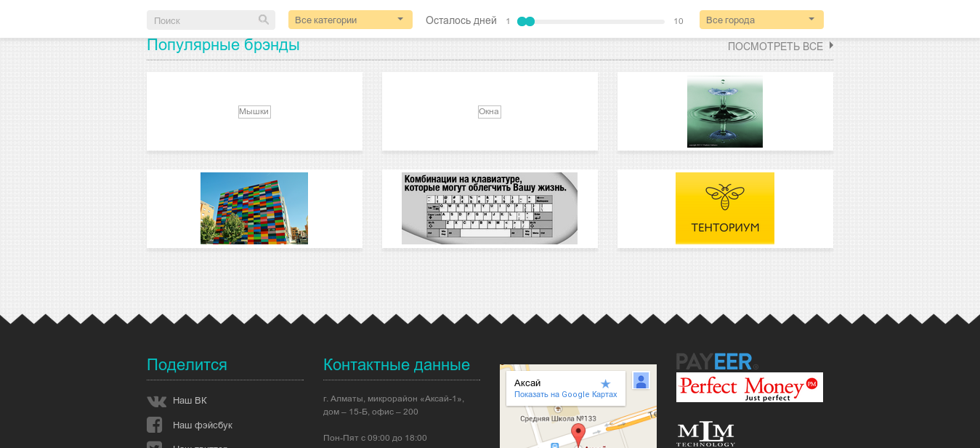Screen dimensions: 980x448
Task: Click the arrow next to Посмотреть все
Action: coord(831,45)
